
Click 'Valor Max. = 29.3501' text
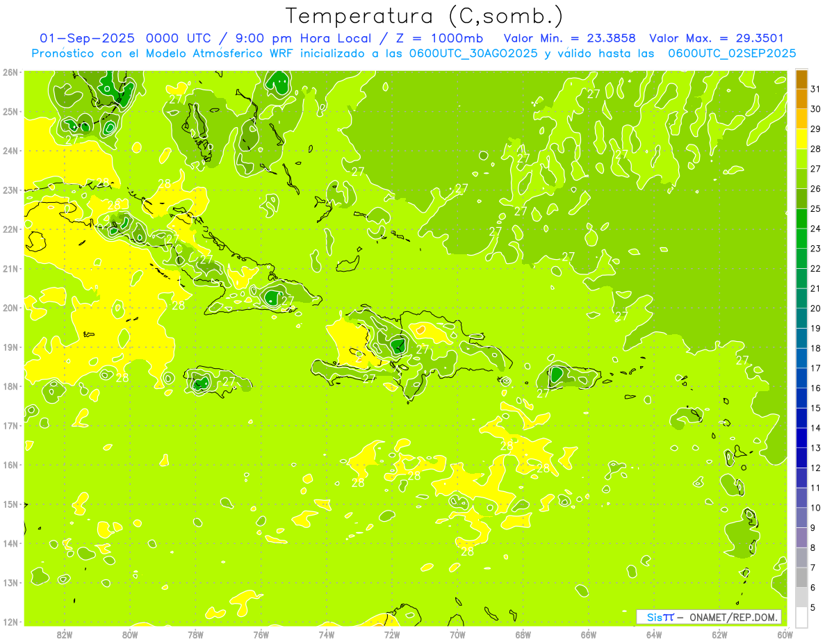717,39
